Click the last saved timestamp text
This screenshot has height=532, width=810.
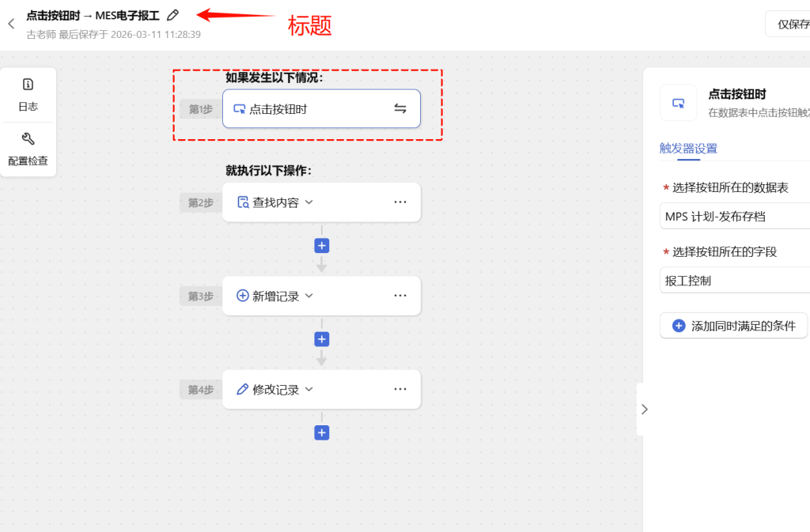click(114, 35)
